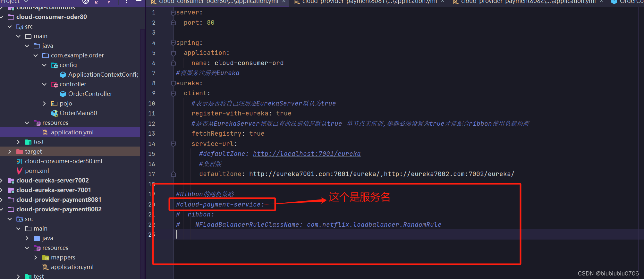Image resolution: width=644 pixels, height=279 pixels.
Task: Hide the Project tool window
Action: click(139, 1)
